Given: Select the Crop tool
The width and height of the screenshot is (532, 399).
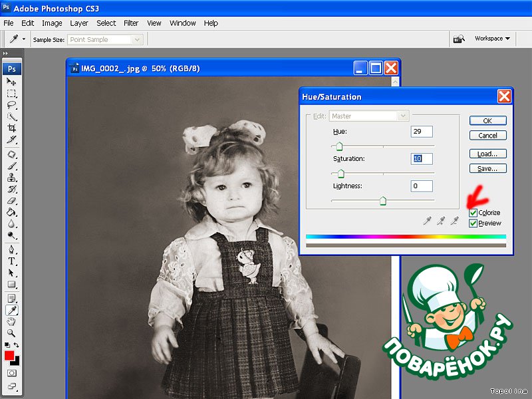Looking at the screenshot, I should click(x=11, y=128).
